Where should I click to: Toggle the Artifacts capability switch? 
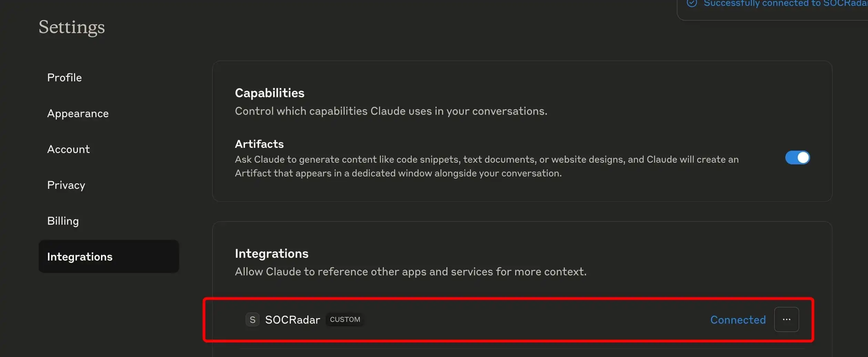point(797,158)
